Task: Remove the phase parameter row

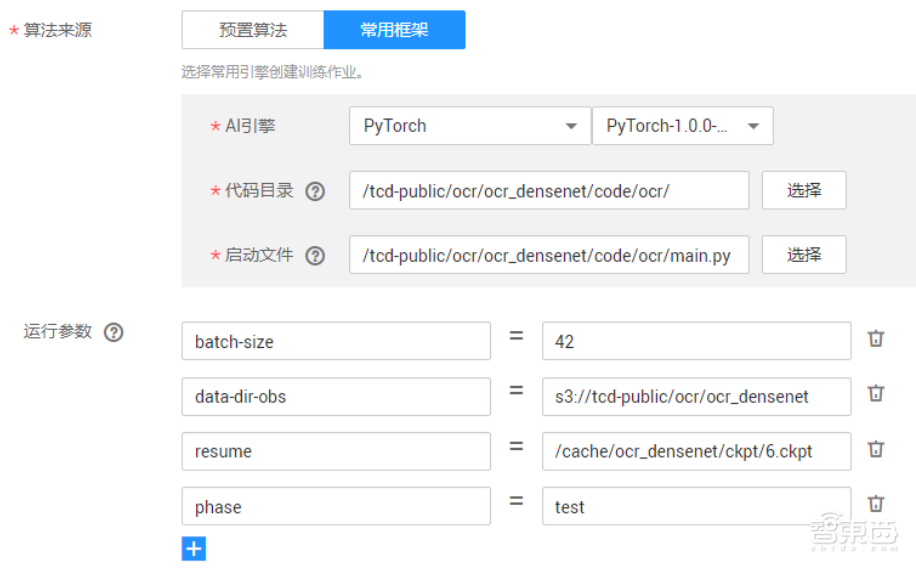Action: pos(876,504)
